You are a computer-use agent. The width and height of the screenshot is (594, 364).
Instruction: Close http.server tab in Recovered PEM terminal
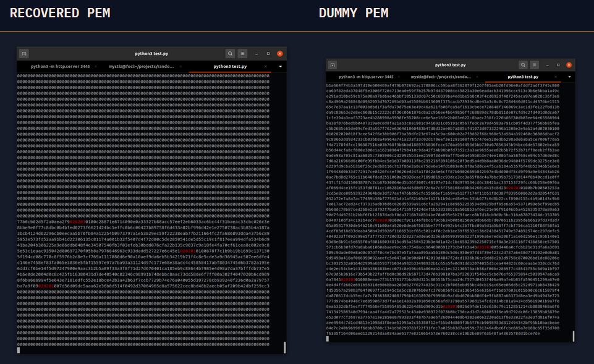coord(95,67)
